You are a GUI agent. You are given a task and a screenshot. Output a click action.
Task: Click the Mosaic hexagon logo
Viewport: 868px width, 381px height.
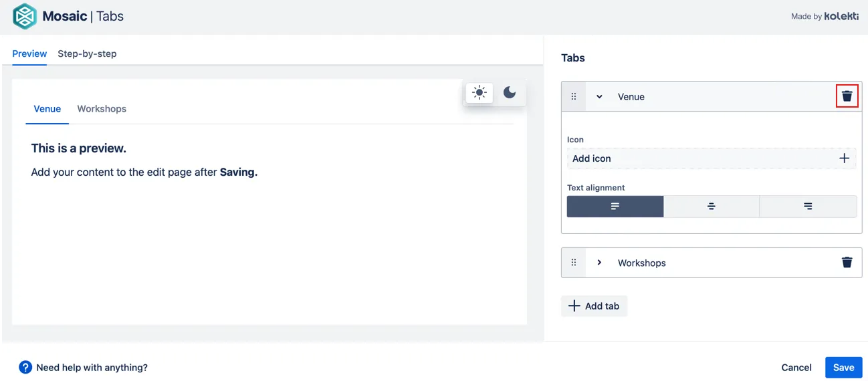(25, 17)
